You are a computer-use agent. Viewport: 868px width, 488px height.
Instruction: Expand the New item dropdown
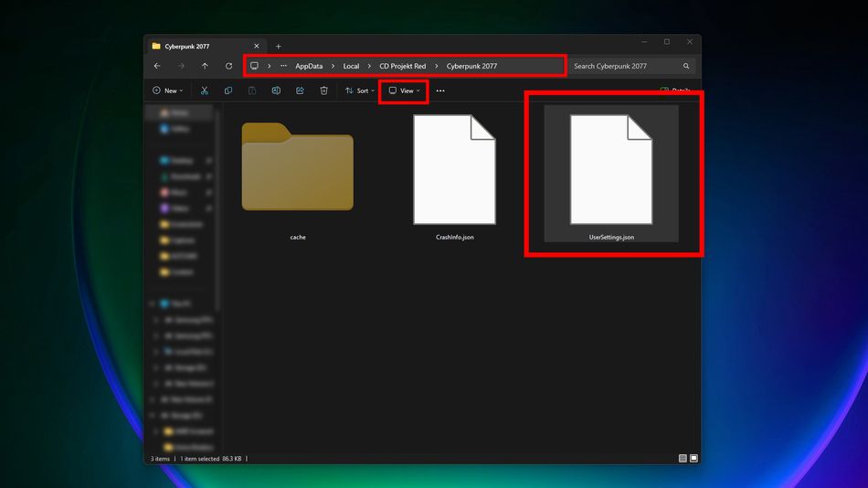[x=167, y=90]
